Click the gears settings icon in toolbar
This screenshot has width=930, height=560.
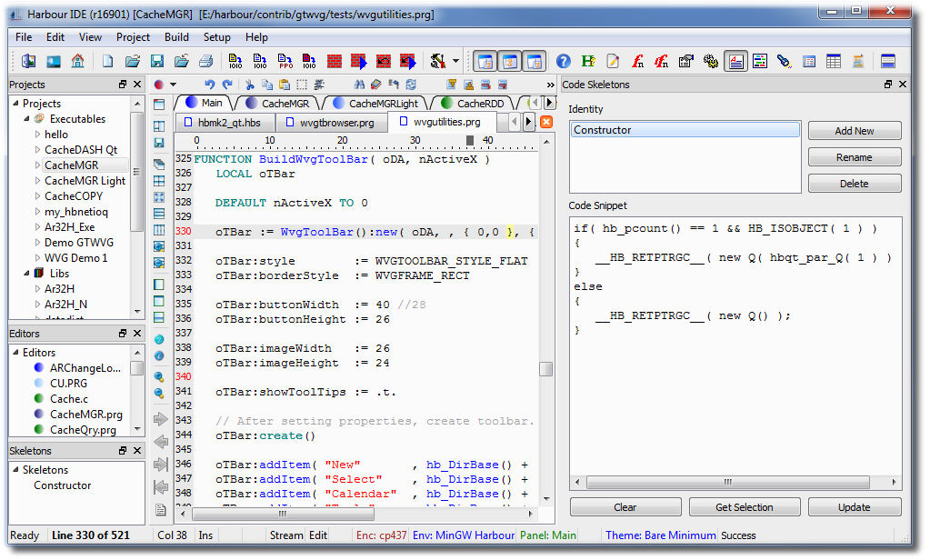point(711,61)
